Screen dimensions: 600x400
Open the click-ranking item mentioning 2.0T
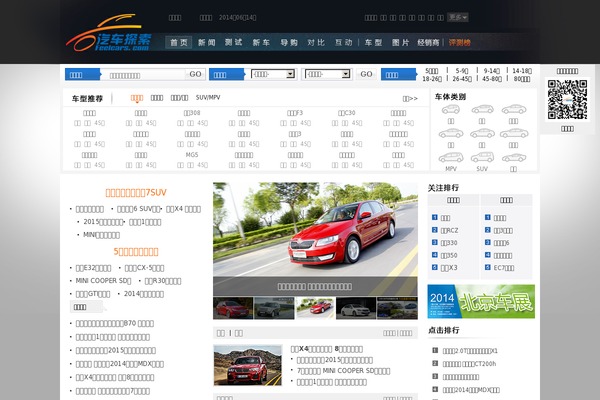[470, 351]
